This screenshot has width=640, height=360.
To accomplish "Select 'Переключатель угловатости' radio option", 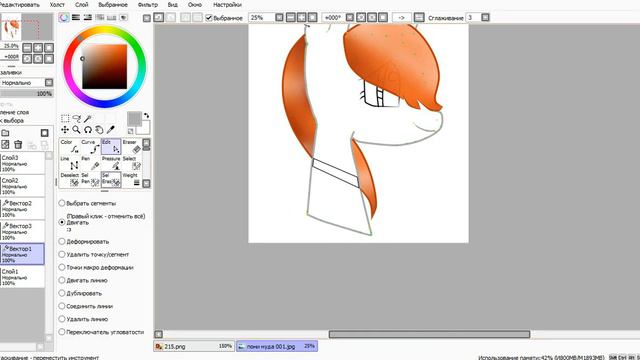I will [x=62, y=332].
